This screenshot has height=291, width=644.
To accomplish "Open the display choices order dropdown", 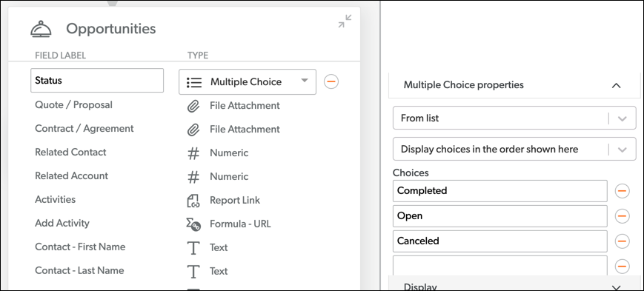I will pyautogui.click(x=514, y=149).
